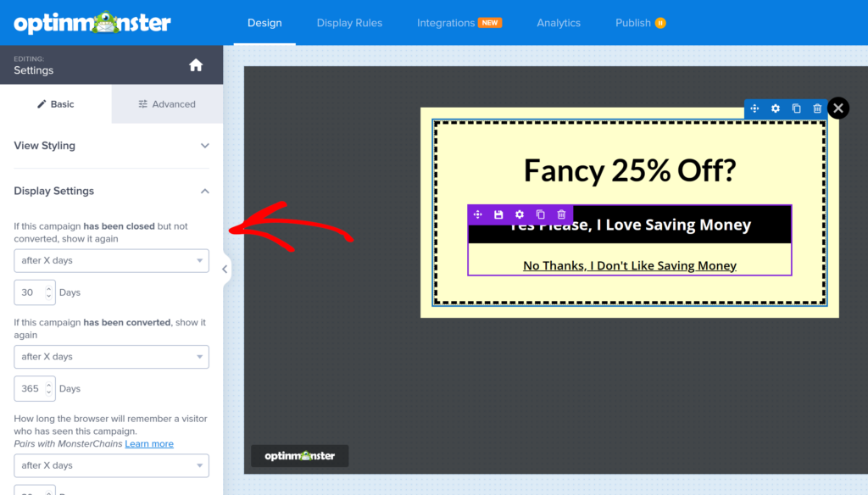This screenshot has height=495, width=868.
Task: Open the Advanced settings tab
Action: (167, 104)
